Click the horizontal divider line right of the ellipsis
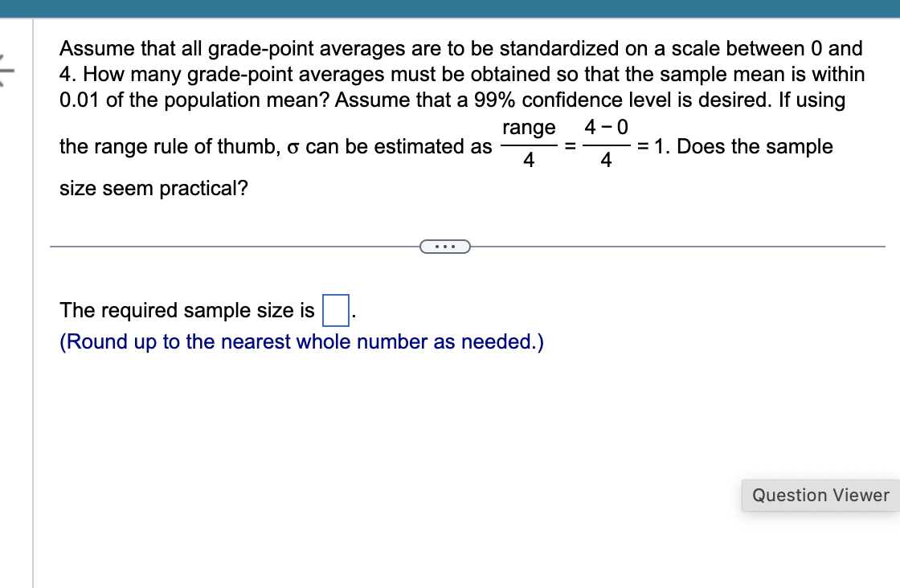The height and width of the screenshot is (588, 900). (x=678, y=247)
